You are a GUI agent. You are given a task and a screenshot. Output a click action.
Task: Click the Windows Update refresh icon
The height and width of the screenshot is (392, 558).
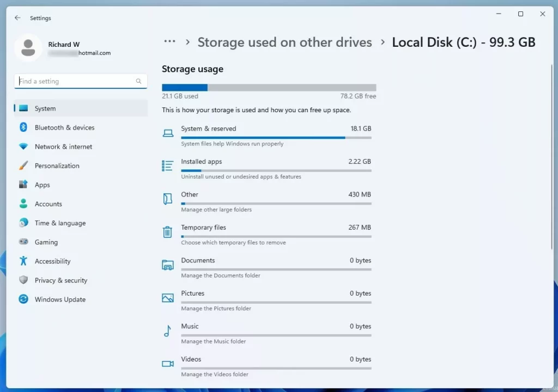pos(23,299)
